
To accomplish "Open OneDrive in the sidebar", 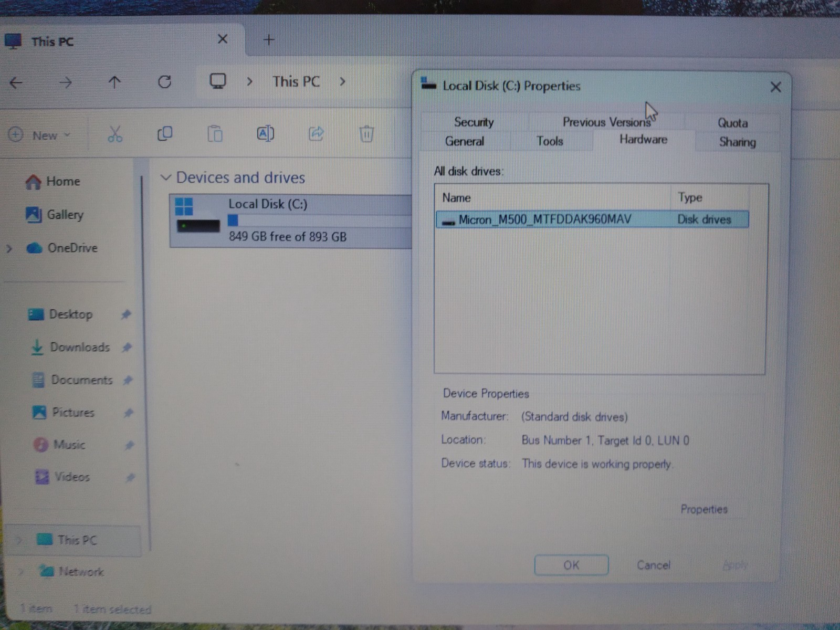I will coord(62,248).
